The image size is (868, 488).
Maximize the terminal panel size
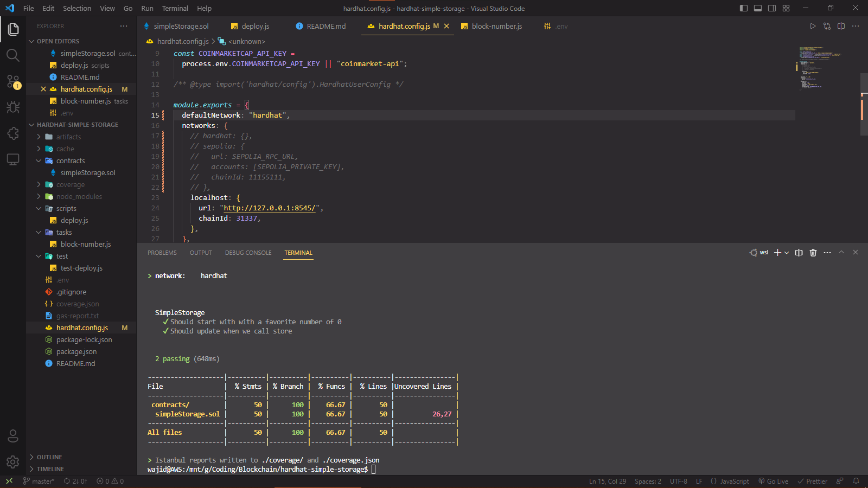tap(841, 253)
